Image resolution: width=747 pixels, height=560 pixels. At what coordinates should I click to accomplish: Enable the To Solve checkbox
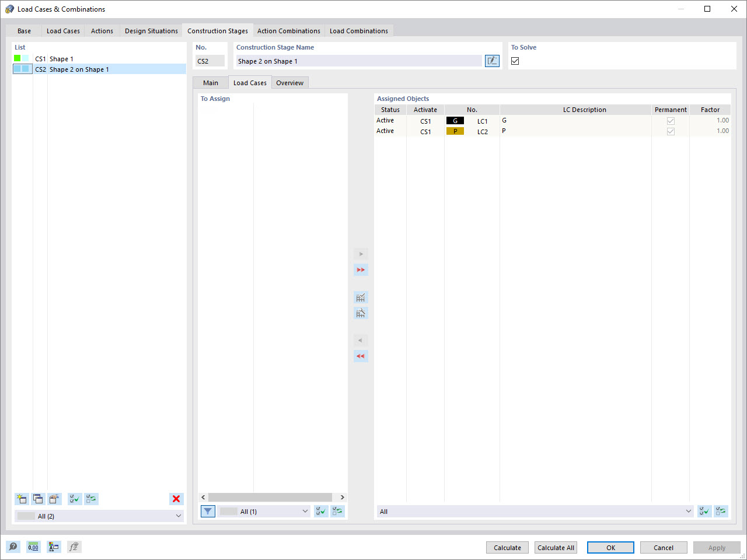[x=515, y=60]
